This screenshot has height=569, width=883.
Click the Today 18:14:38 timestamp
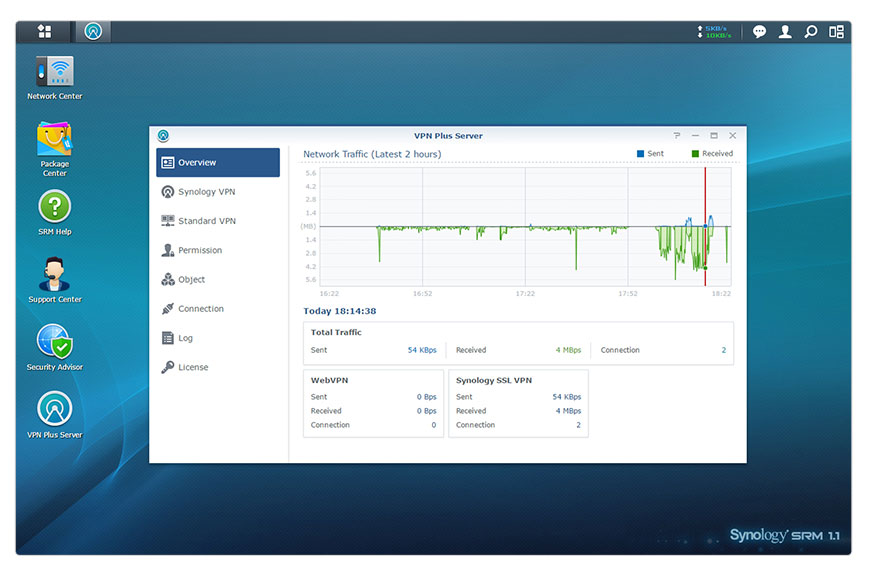pos(340,311)
